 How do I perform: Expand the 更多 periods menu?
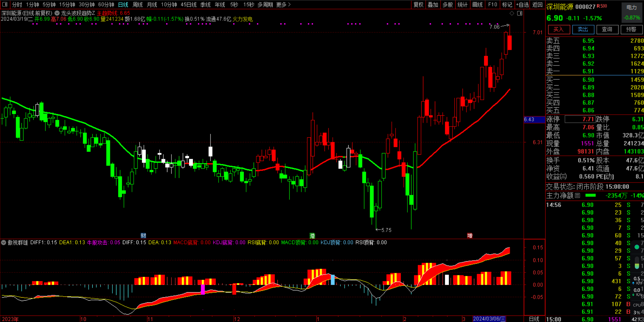coord(283,4)
